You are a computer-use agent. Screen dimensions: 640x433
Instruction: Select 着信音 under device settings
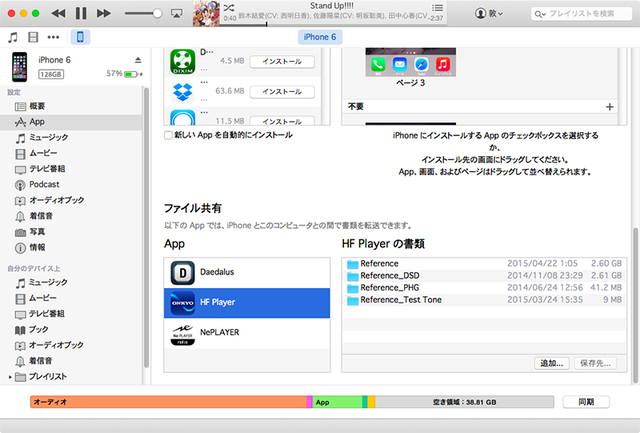[41, 215]
